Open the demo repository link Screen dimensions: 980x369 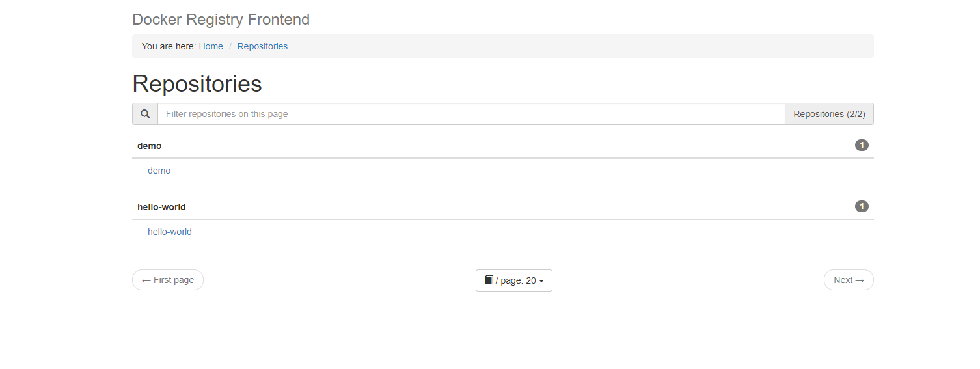click(x=159, y=171)
